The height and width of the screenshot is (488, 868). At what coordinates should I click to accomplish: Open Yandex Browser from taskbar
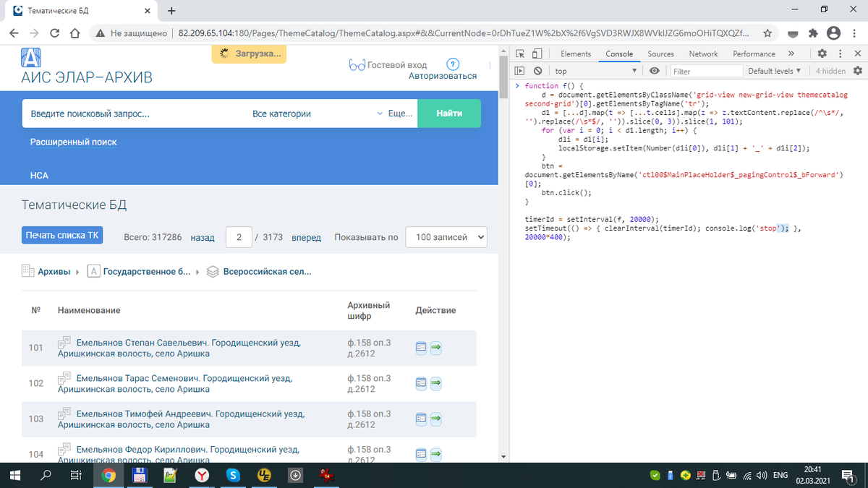(202, 475)
